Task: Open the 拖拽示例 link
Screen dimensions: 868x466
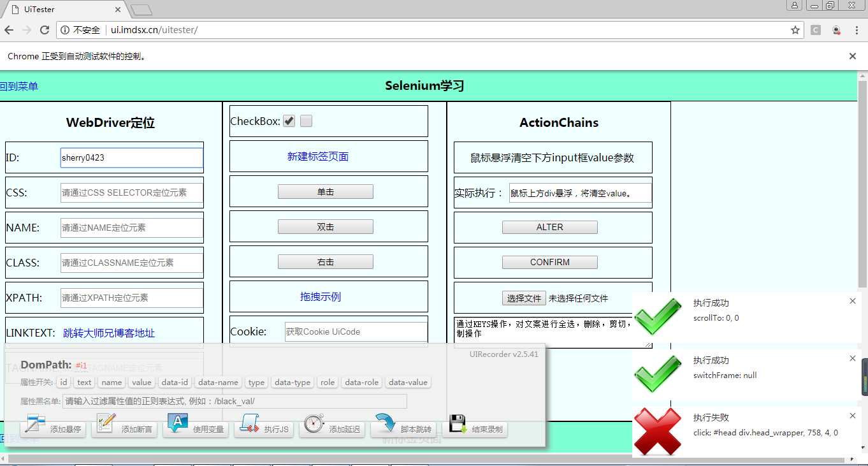Action: tap(321, 296)
